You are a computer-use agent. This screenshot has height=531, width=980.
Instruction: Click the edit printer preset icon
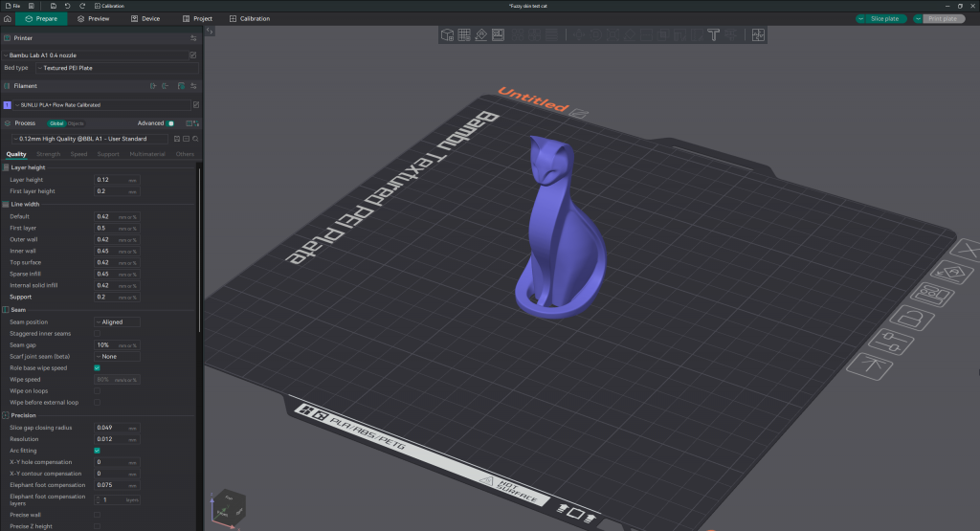tap(193, 55)
